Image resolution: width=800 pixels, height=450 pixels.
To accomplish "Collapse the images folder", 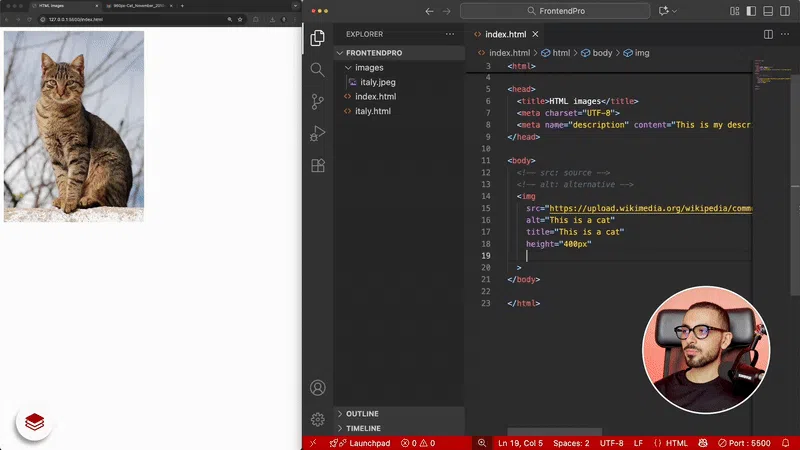I will click(369, 68).
